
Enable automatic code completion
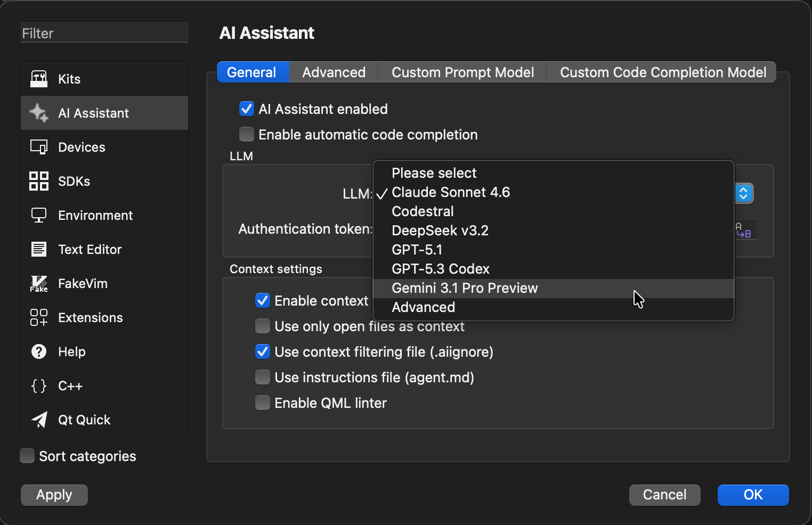[x=246, y=134]
